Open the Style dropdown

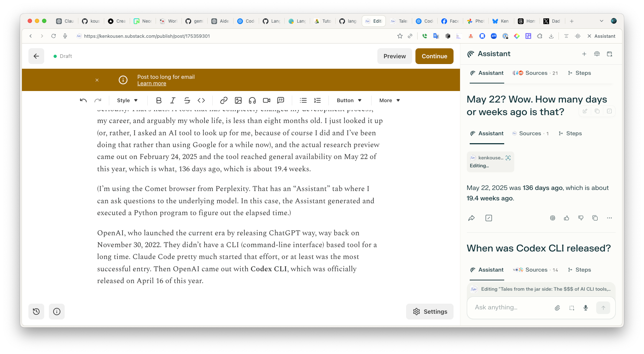[127, 100]
